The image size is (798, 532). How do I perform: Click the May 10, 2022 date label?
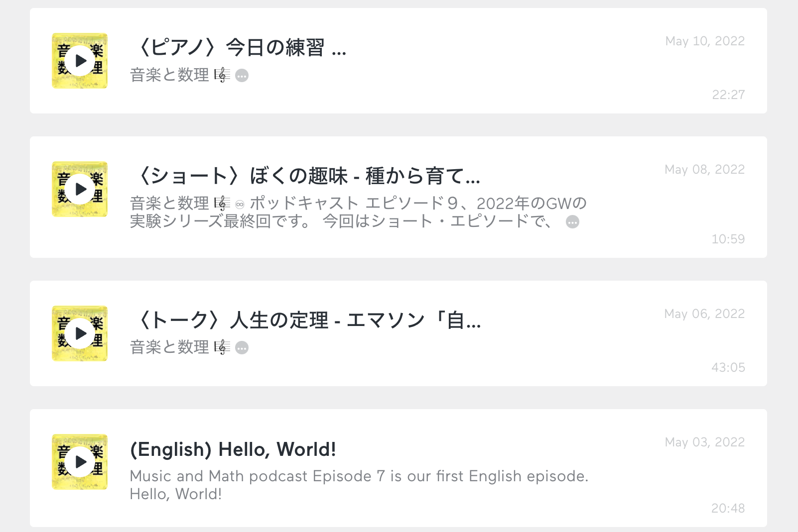705,41
